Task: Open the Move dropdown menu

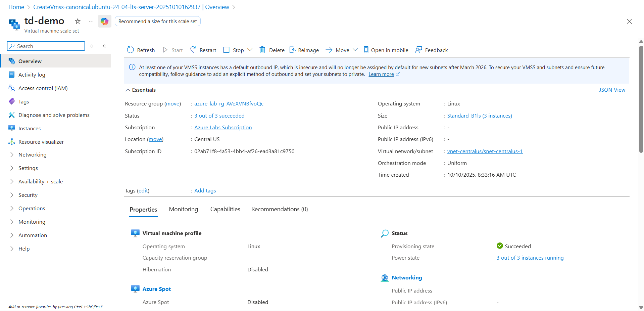Action: pyautogui.click(x=355, y=50)
